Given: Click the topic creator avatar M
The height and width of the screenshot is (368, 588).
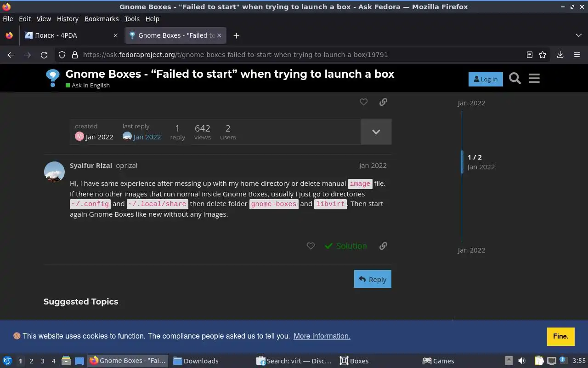Looking at the screenshot, I should click(79, 137).
